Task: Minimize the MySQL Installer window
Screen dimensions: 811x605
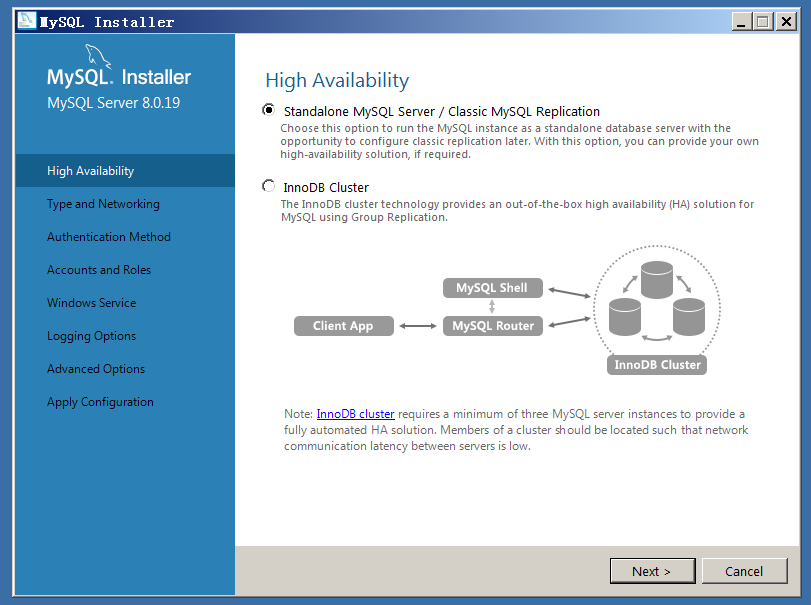Action: tap(741, 21)
